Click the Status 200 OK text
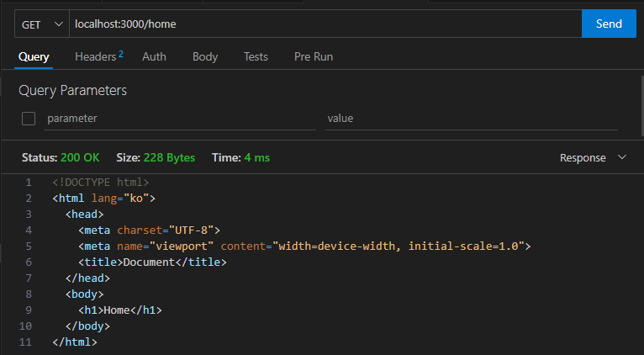Screen dimensions: 644x355 point(61,158)
